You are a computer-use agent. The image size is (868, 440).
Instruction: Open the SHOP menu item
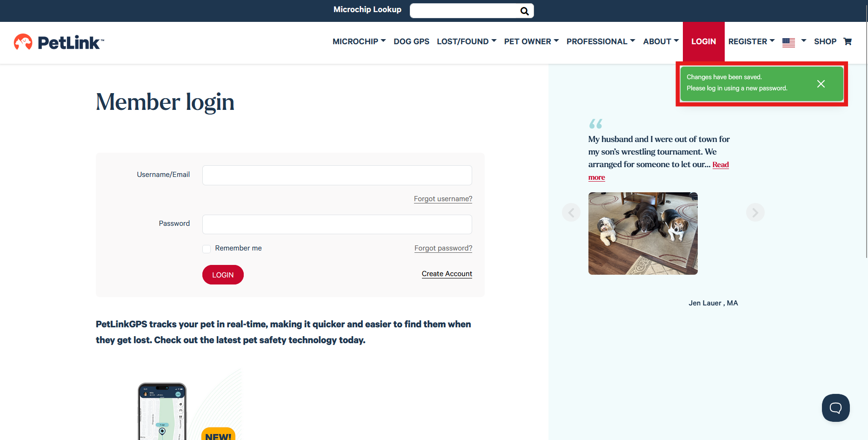coord(825,41)
